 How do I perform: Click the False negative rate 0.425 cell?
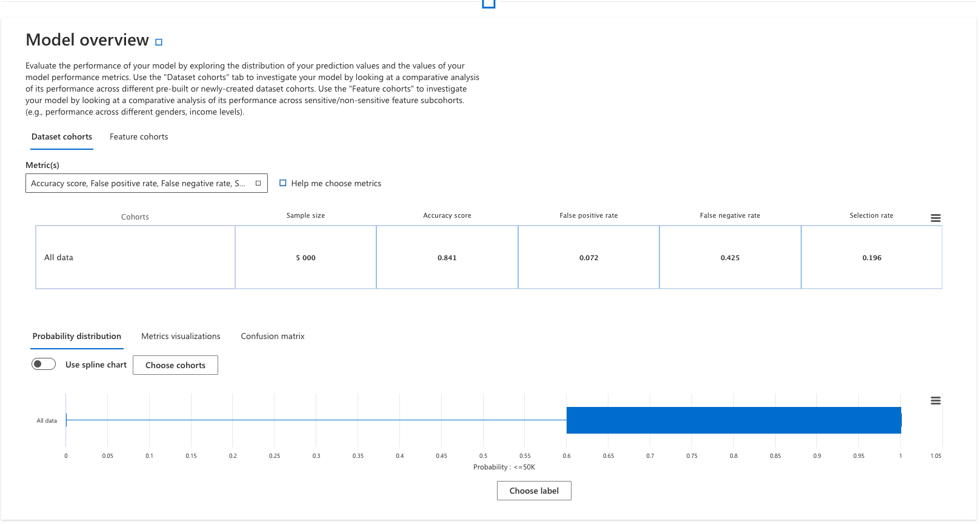click(x=730, y=258)
